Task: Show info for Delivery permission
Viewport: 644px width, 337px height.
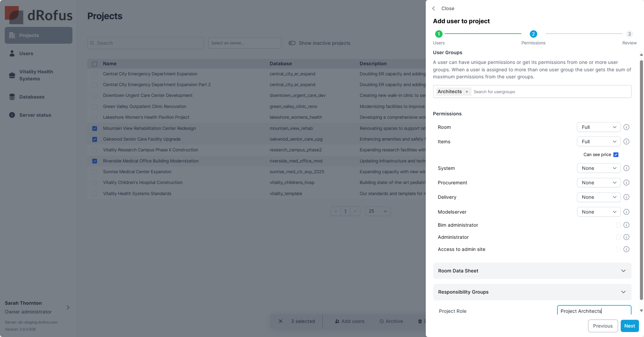Action: pyautogui.click(x=626, y=197)
